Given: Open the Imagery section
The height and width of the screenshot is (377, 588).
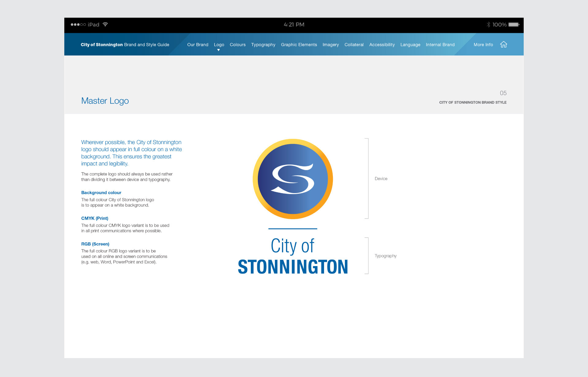Looking at the screenshot, I should coord(331,45).
